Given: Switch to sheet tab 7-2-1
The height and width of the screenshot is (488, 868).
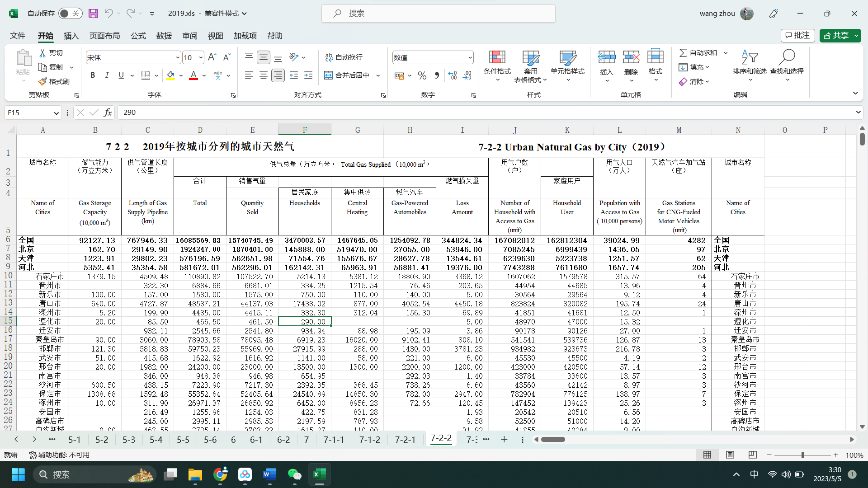Looking at the screenshot, I should pyautogui.click(x=405, y=440).
